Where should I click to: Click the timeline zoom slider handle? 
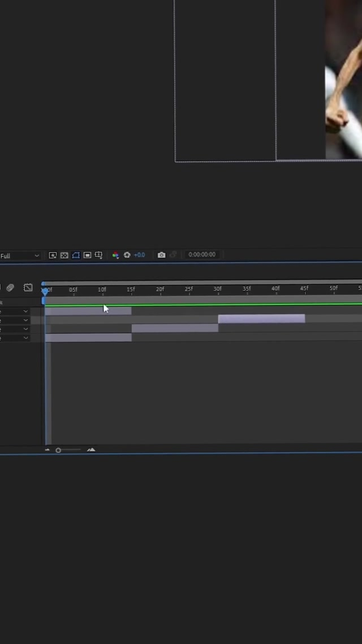[x=58, y=450]
